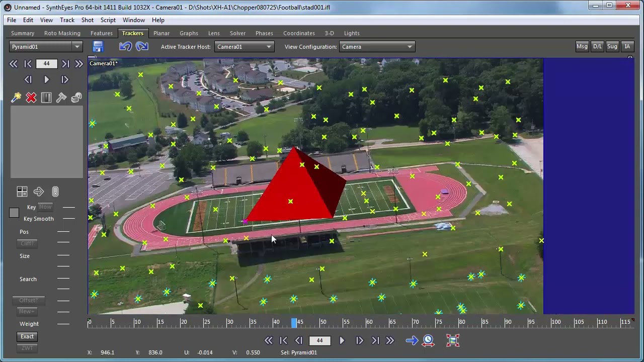This screenshot has height=362, width=644.
Task: Switch to the Lens tab
Action: 214,33
